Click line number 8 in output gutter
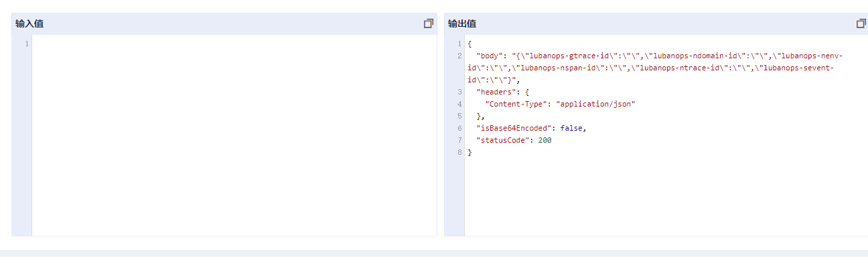 459,152
